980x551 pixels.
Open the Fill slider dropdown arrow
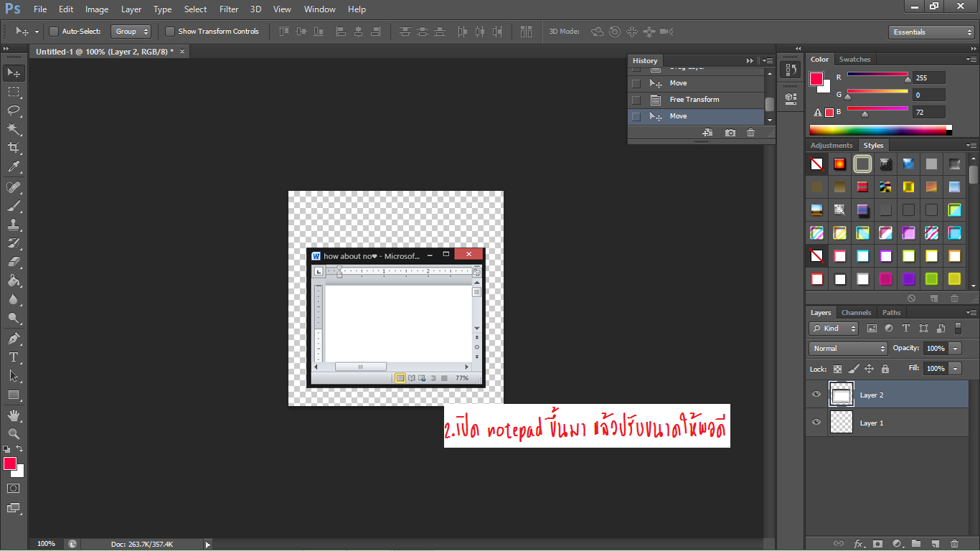pyautogui.click(x=955, y=368)
